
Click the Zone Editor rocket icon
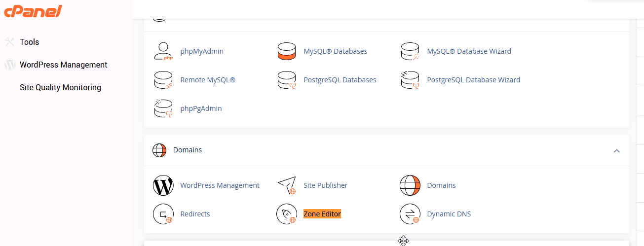tap(287, 214)
